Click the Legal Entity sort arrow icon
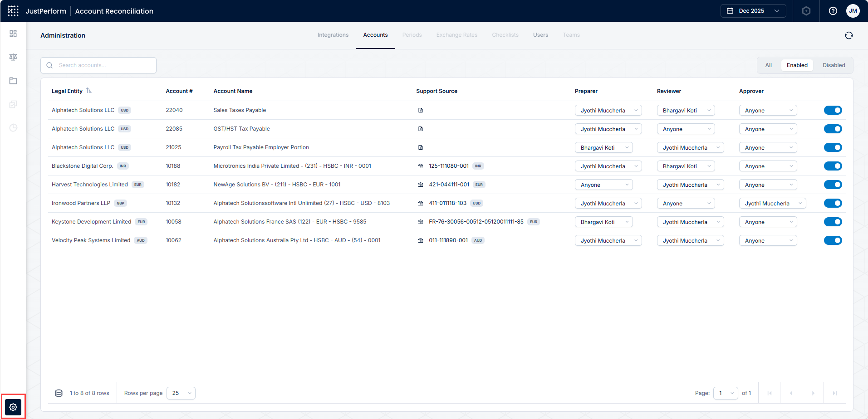 click(89, 91)
